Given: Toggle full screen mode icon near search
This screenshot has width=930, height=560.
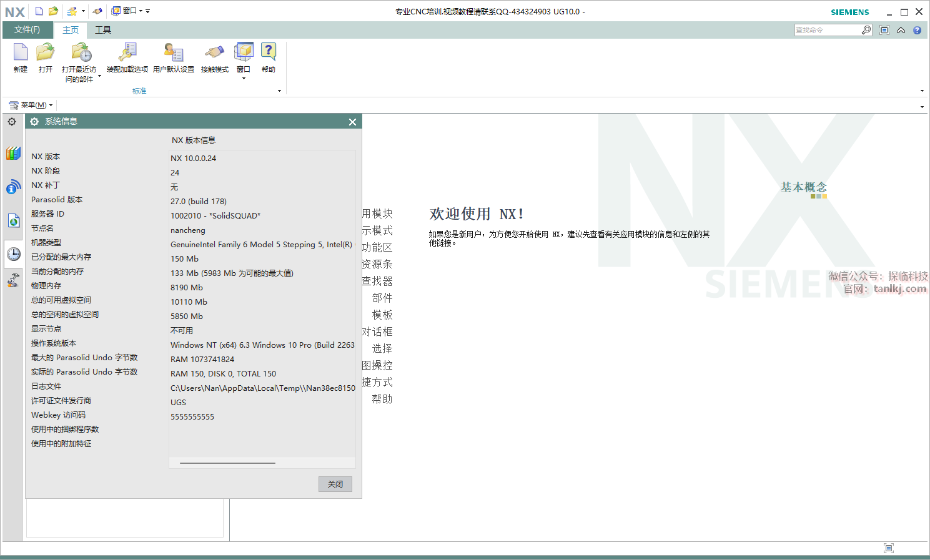Looking at the screenshot, I should 884,30.
